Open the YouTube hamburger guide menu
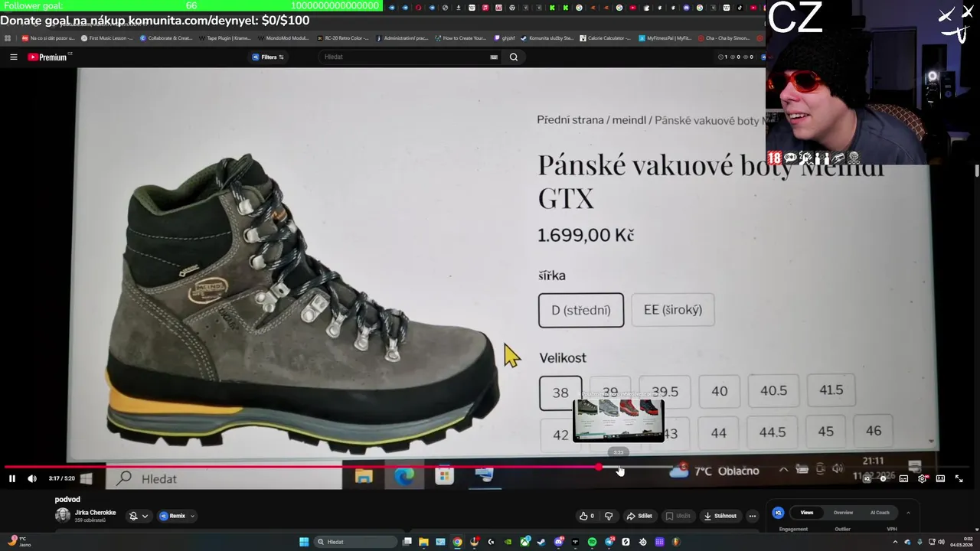 (13, 57)
